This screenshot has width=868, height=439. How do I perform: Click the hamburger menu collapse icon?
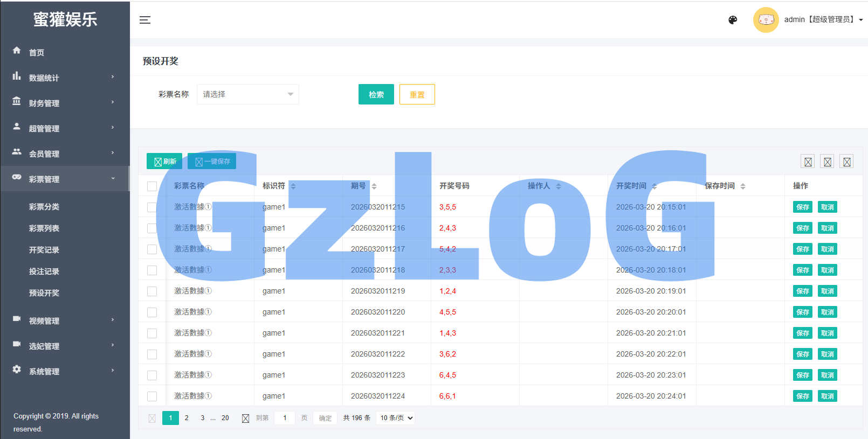click(x=145, y=20)
